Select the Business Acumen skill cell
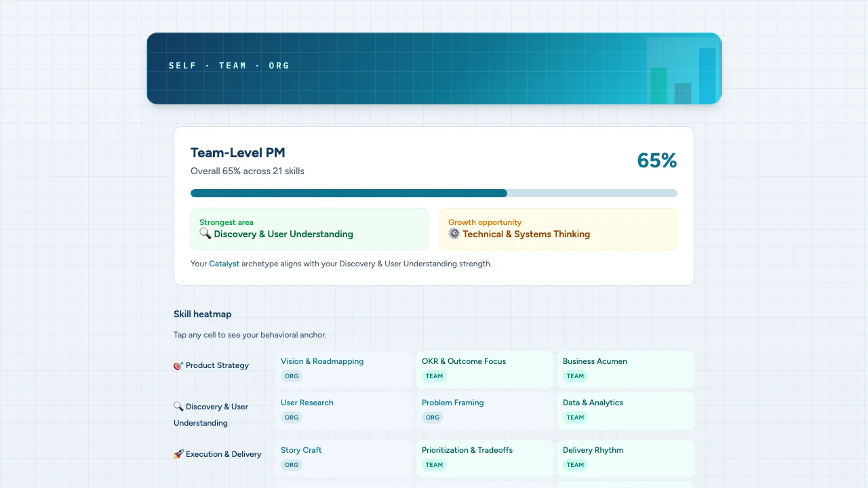Image resolution: width=868 pixels, height=488 pixels. 626,369
